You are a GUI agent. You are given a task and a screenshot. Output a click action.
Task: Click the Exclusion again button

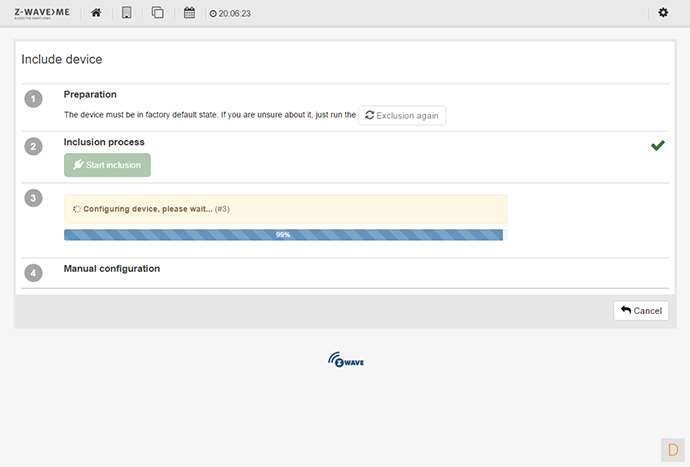point(402,115)
